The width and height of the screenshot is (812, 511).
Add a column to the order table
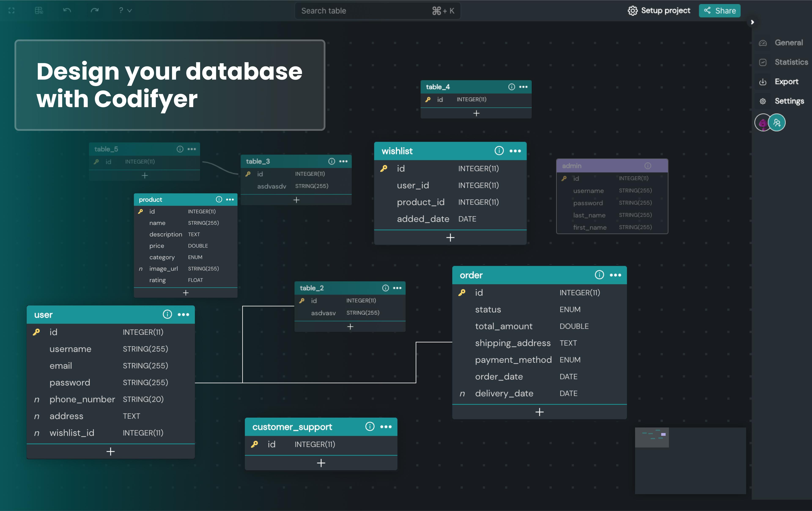pos(539,412)
